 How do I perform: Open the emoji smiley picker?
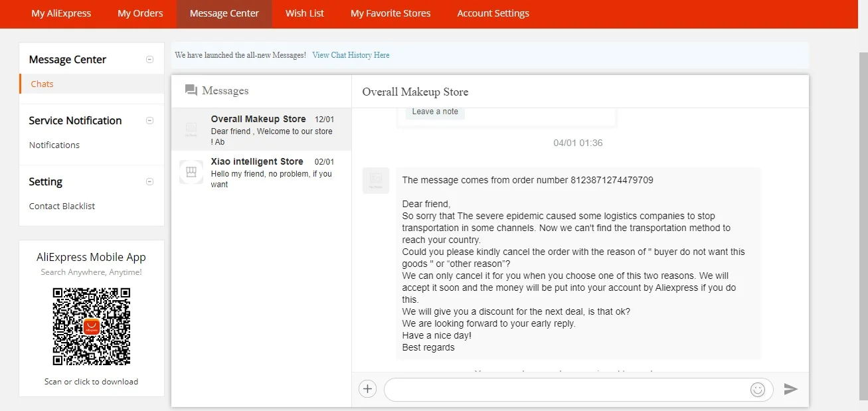(758, 390)
